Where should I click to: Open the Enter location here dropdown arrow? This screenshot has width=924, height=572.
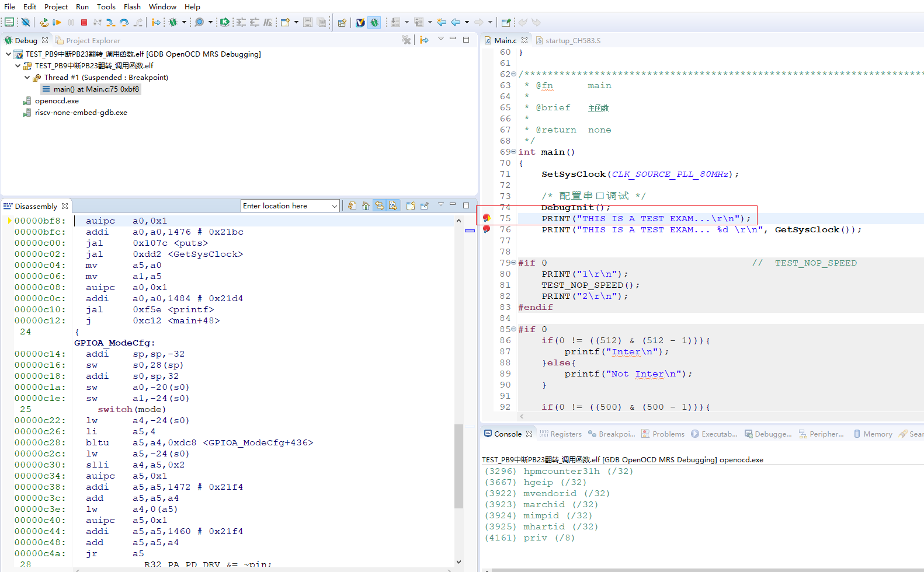coord(335,206)
